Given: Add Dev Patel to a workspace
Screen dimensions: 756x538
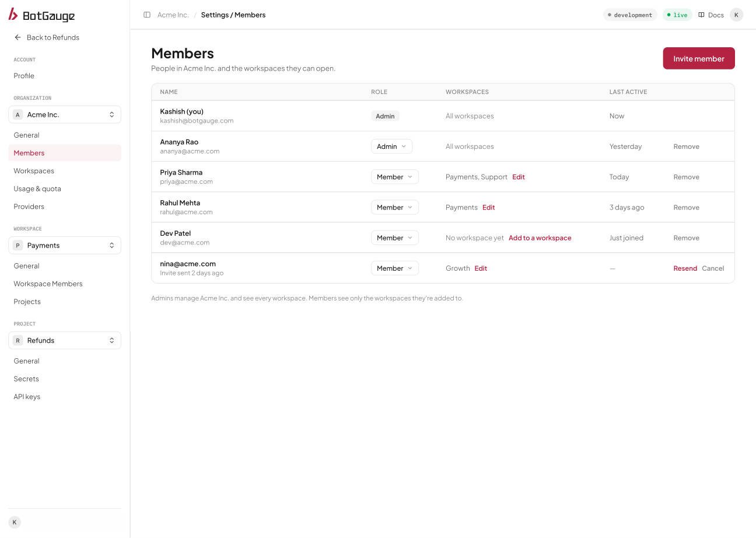Looking at the screenshot, I should tap(540, 238).
